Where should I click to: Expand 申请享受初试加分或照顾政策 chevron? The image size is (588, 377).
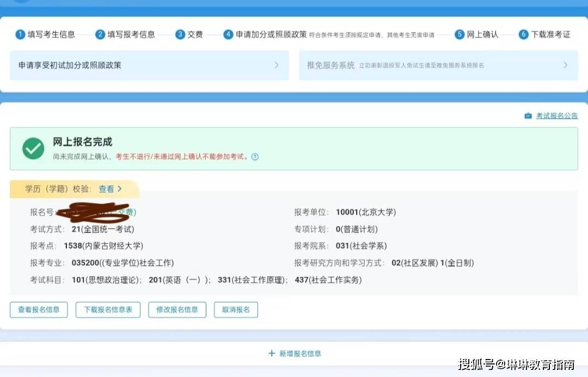click(x=277, y=65)
